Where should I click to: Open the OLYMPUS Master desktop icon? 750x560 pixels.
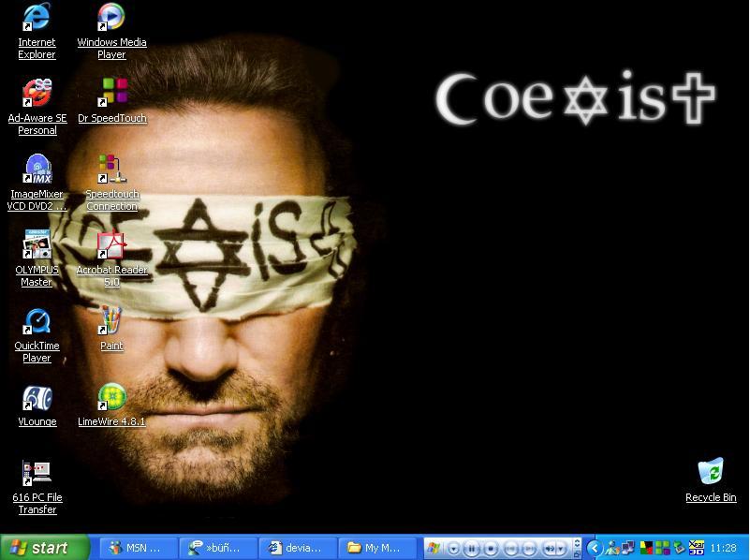tap(37, 258)
